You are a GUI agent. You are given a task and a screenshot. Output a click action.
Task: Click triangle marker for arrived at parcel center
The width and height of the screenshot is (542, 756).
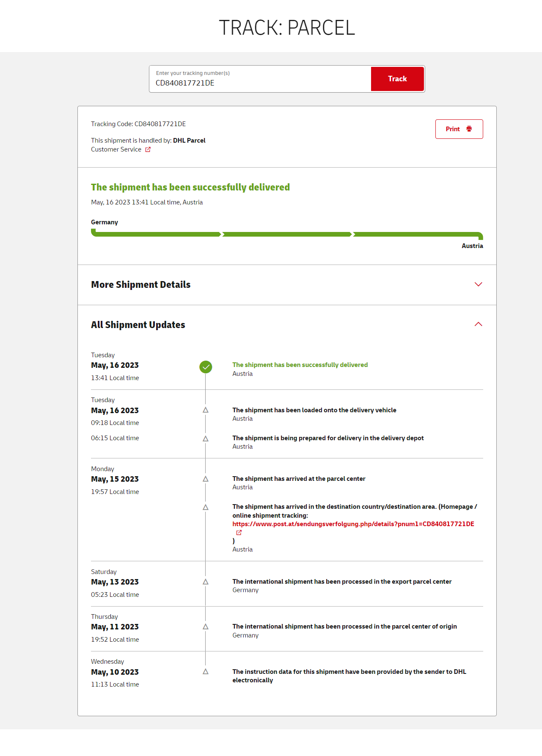(x=206, y=479)
